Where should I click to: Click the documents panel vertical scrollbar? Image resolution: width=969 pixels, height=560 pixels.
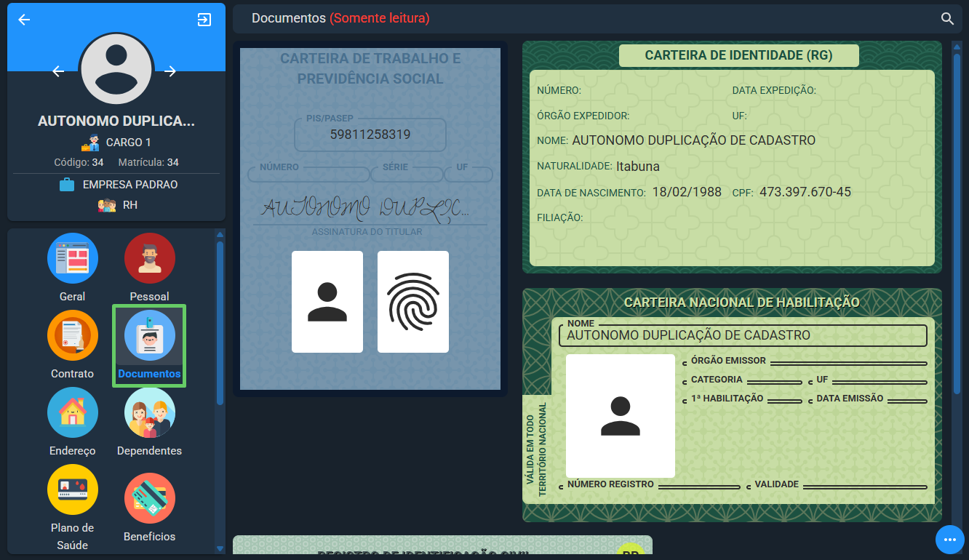(x=957, y=224)
